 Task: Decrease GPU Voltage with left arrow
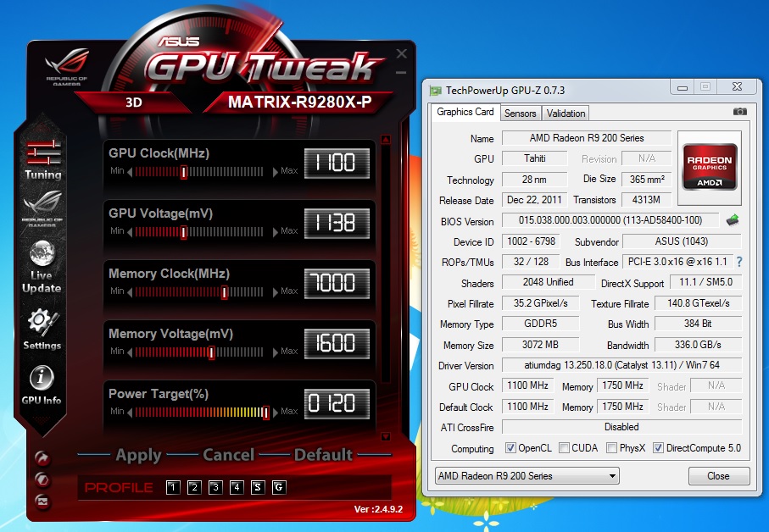coord(130,232)
